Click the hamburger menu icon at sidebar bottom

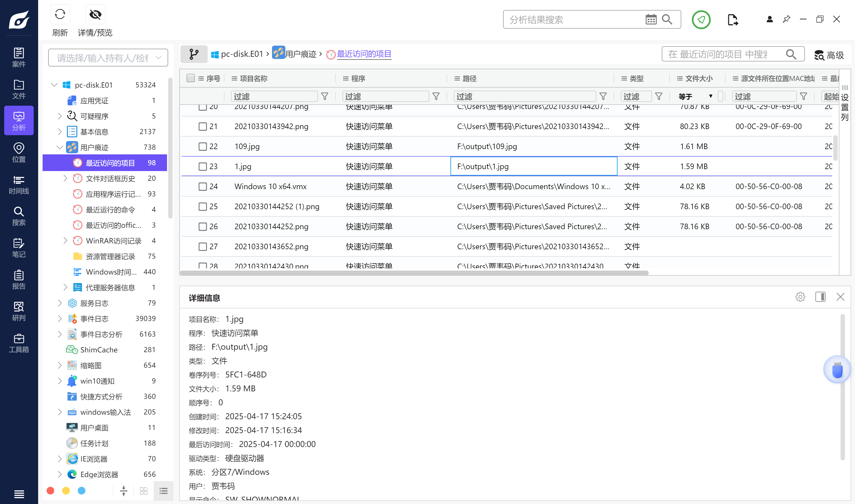tap(19, 494)
